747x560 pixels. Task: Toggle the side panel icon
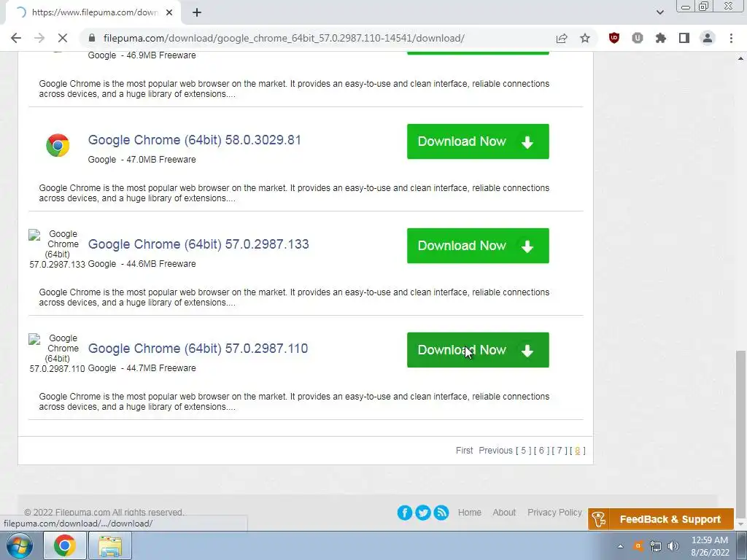[684, 38]
